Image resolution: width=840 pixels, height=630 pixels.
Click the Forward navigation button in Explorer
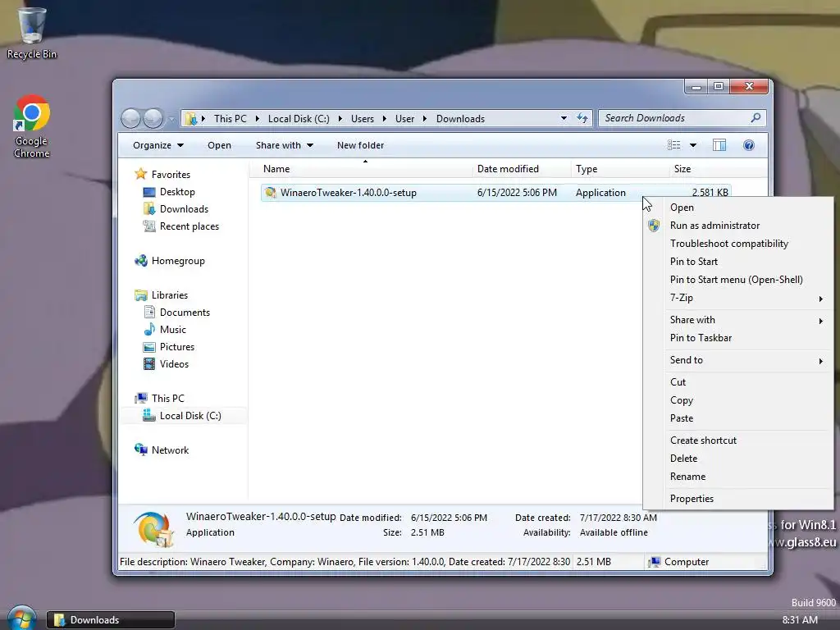pos(153,118)
